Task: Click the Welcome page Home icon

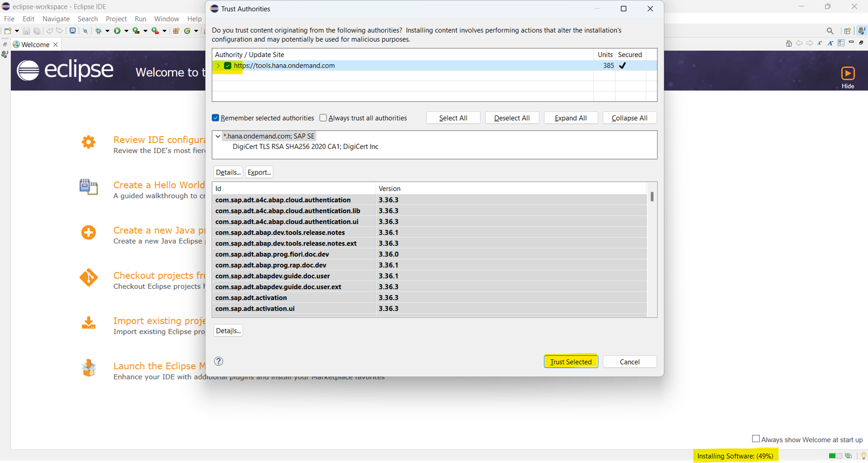Action: pyautogui.click(x=789, y=43)
